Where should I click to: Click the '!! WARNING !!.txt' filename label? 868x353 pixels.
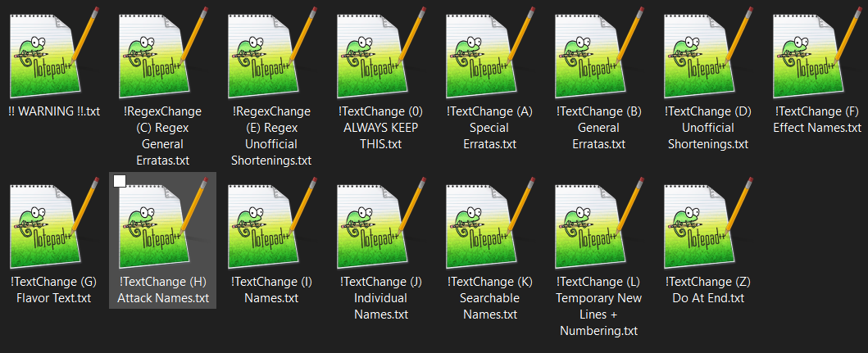tap(54, 111)
